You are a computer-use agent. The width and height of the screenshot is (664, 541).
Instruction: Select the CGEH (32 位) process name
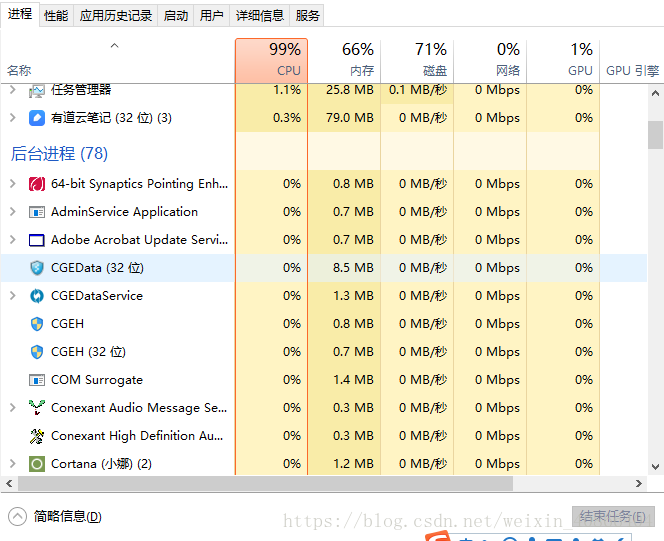pos(89,352)
